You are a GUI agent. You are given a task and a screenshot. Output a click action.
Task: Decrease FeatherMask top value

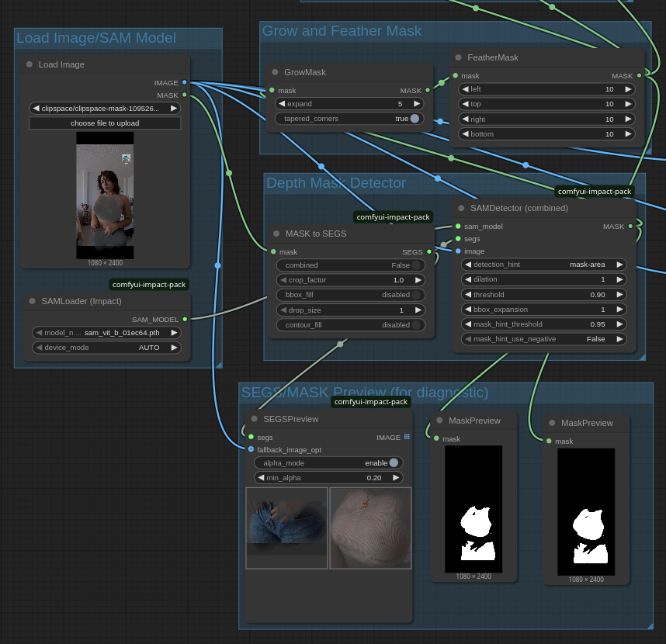coord(466,104)
